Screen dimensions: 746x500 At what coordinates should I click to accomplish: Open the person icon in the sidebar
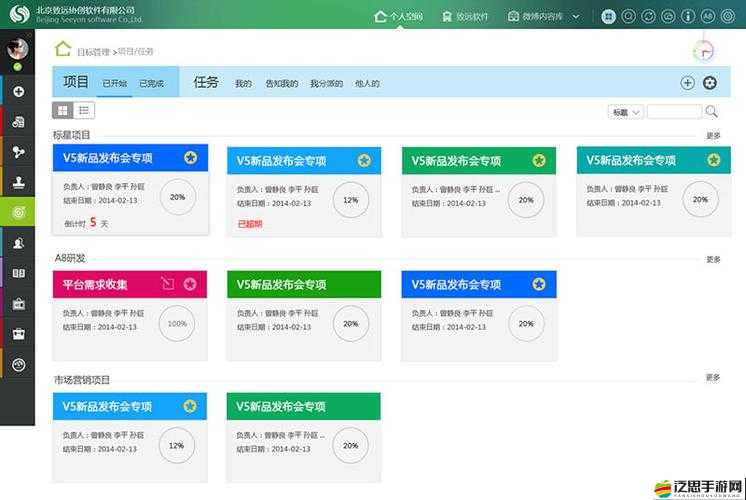pyautogui.click(x=19, y=243)
